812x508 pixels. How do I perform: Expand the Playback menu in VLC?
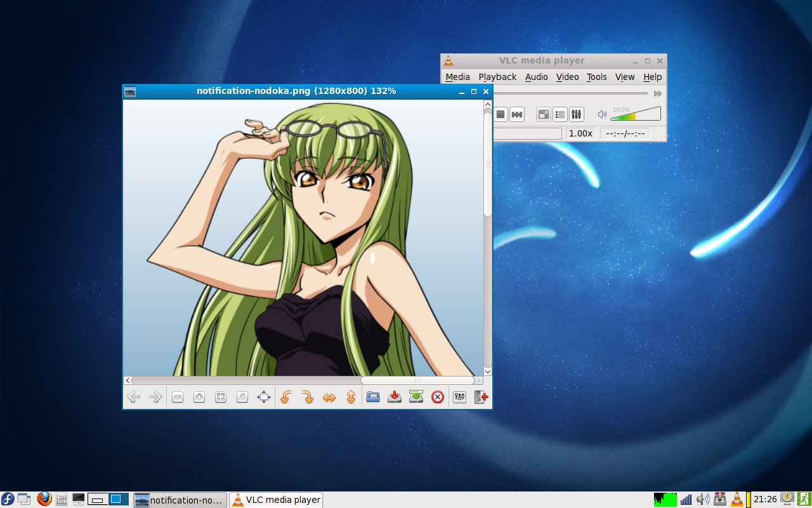[497, 77]
